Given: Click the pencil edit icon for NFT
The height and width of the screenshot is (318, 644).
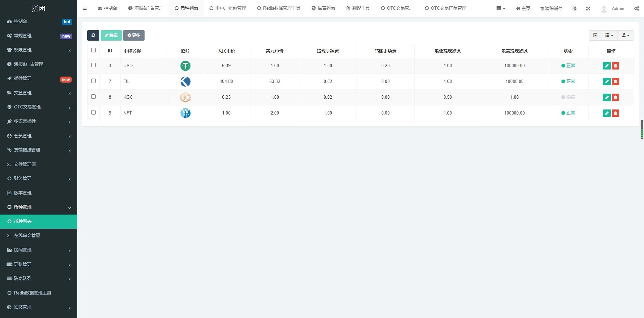Looking at the screenshot, I should [x=606, y=113].
